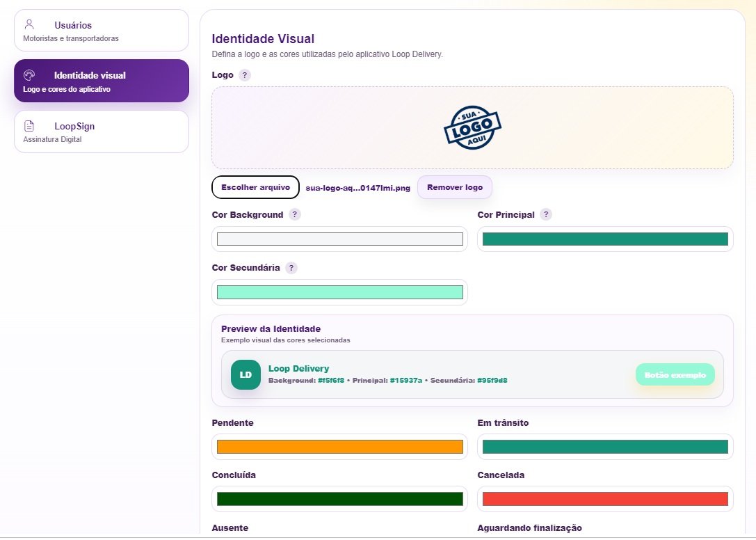Open the Cor Background color picker

(x=340, y=239)
